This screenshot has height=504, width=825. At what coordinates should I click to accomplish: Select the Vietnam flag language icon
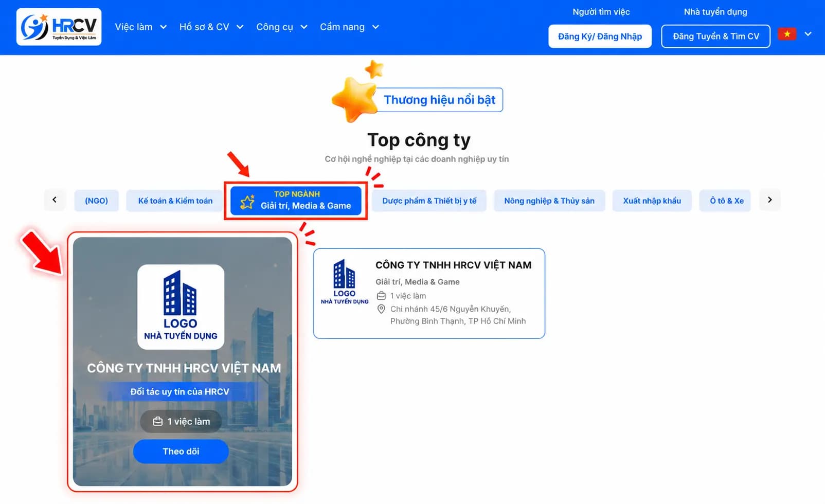787,34
